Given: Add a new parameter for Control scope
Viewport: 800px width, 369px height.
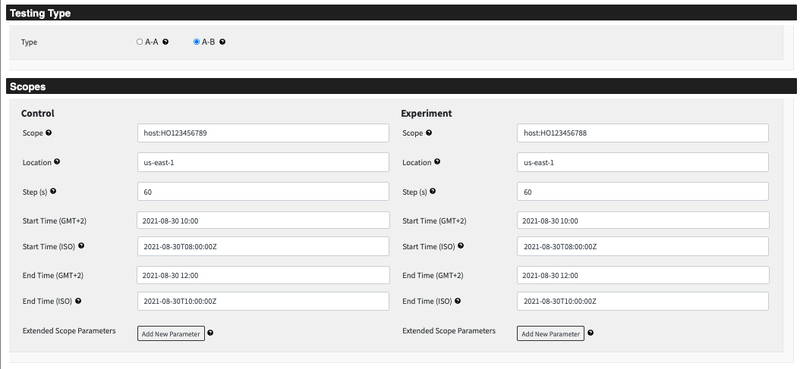Looking at the screenshot, I should [171, 334].
